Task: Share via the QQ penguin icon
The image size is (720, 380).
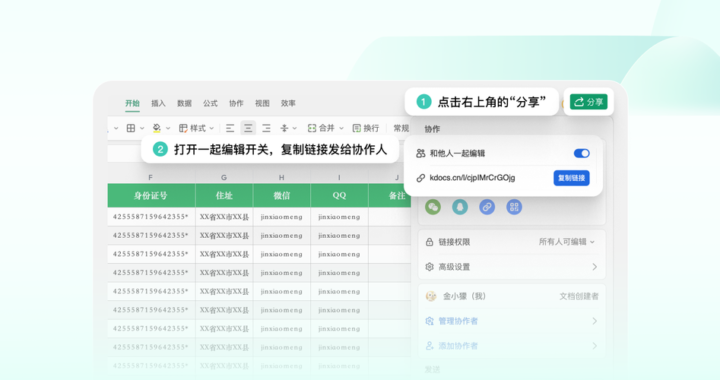Action: tap(460, 207)
